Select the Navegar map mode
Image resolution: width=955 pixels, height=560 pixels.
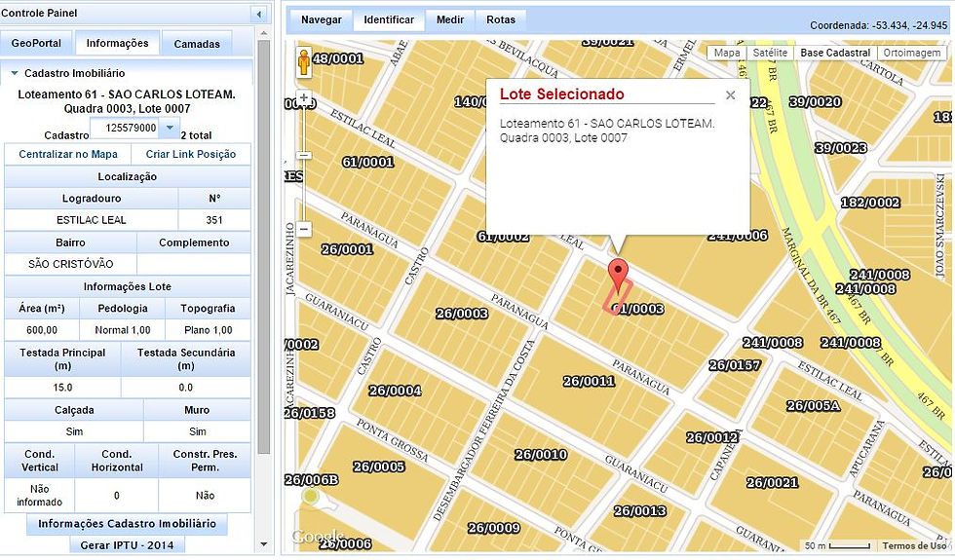point(321,20)
